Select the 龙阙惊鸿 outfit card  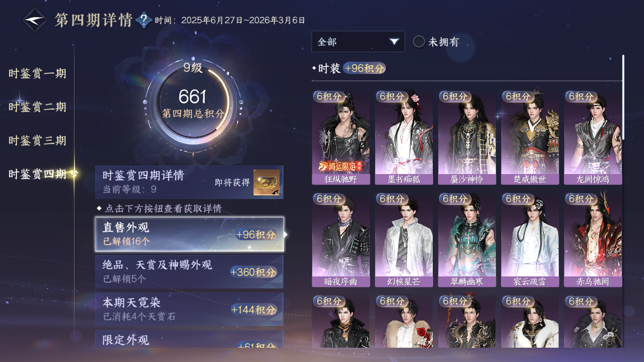coord(593,138)
